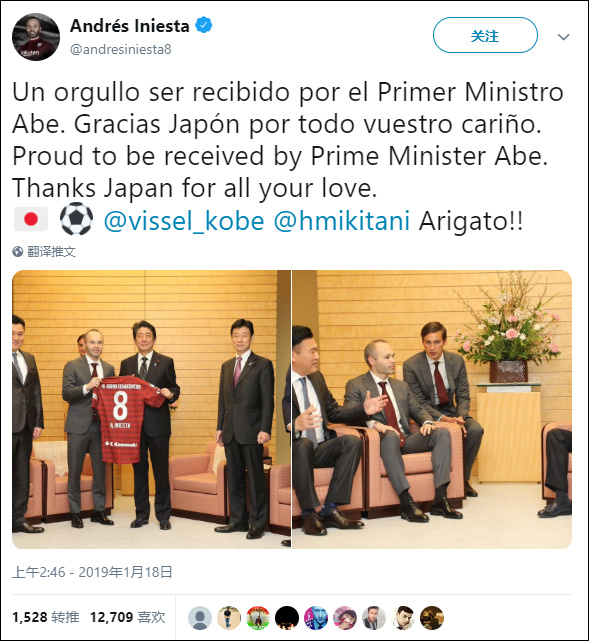This screenshot has width=589, height=641.
Task: View the 12,709 喜欢 likes list
Action: tap(128, 617)
